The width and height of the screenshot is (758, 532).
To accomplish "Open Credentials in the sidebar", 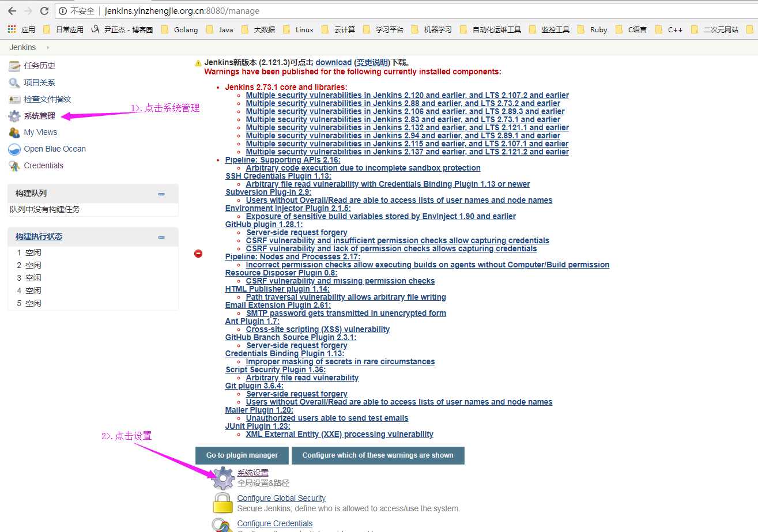I will tap(44, 165).
